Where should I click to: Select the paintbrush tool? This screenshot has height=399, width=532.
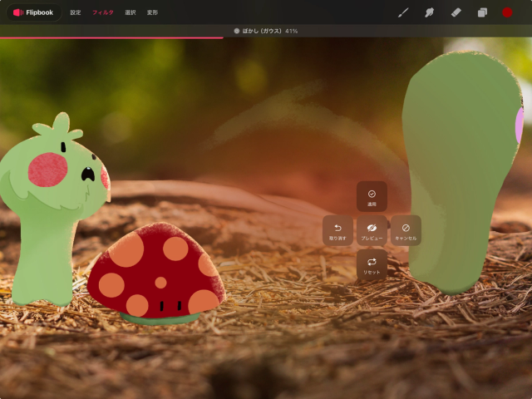[x=403, y=12]
